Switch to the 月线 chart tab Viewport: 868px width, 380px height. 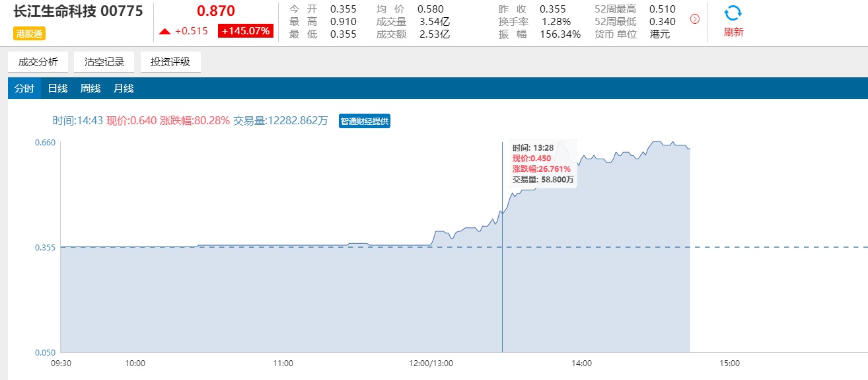pyautogui.click(x=124, y=89)
